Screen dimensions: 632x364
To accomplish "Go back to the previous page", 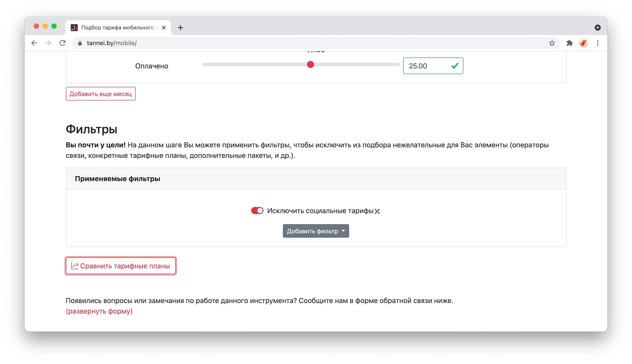I will 34,43.
